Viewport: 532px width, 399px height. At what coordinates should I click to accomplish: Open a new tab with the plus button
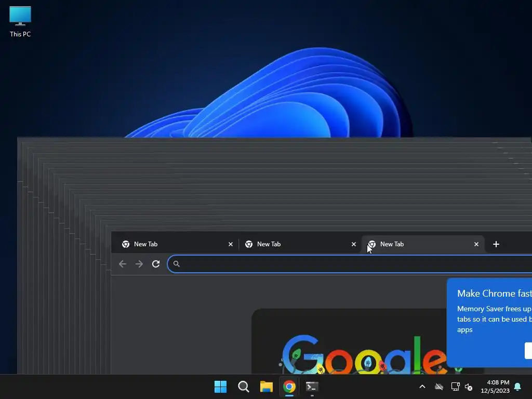pos(496,244)
